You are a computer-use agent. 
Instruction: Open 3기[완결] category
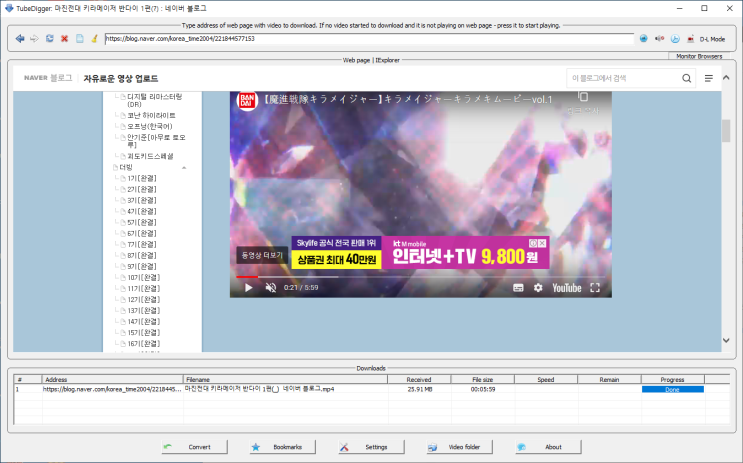tap(142, 200)
